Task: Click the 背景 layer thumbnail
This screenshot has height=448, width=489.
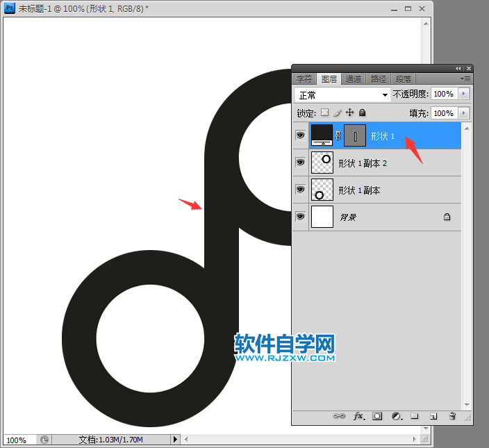Action: (322, 217)
